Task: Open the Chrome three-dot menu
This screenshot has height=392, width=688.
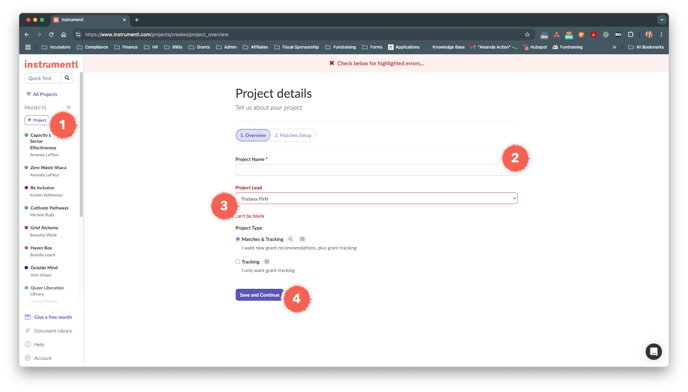Action: click(661, 34)
